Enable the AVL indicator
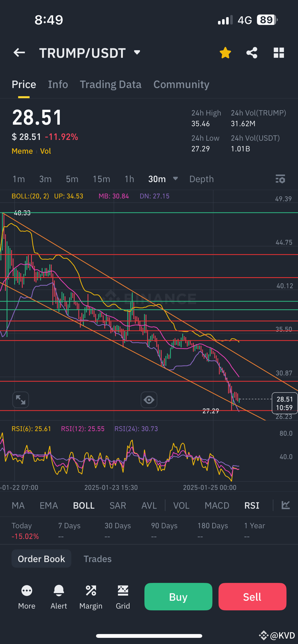This screenshot has height=644, width=298. point(149,506)
